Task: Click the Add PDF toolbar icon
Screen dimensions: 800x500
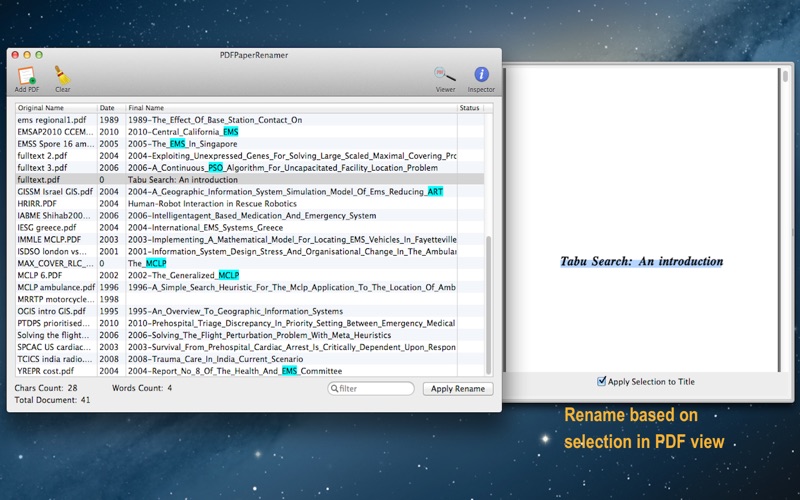Action: click(x=27, y=75)
